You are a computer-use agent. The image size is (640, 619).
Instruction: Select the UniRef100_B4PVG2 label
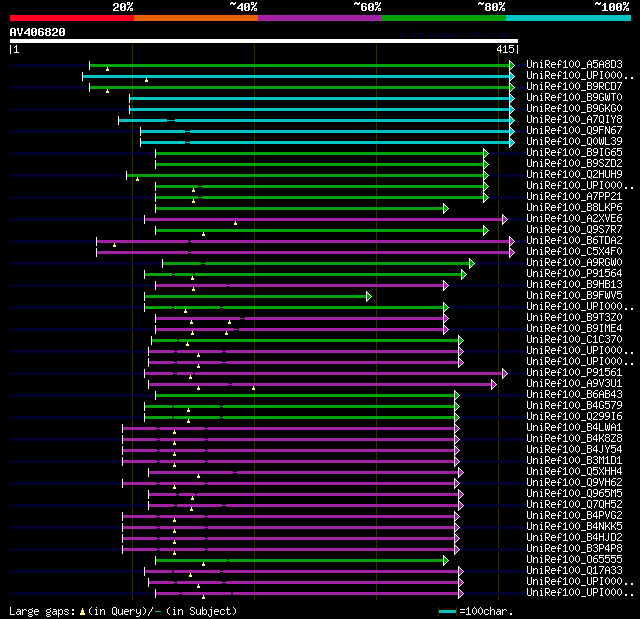(x=574, y=516)
